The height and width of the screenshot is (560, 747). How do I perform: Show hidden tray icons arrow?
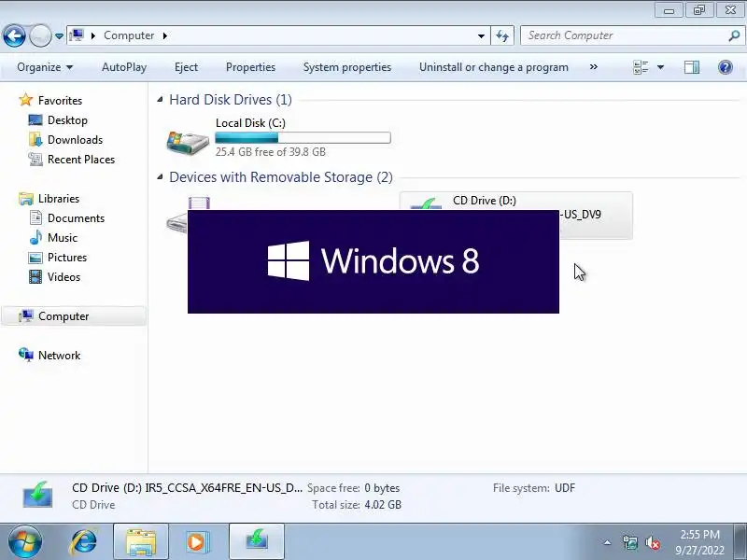608,542
